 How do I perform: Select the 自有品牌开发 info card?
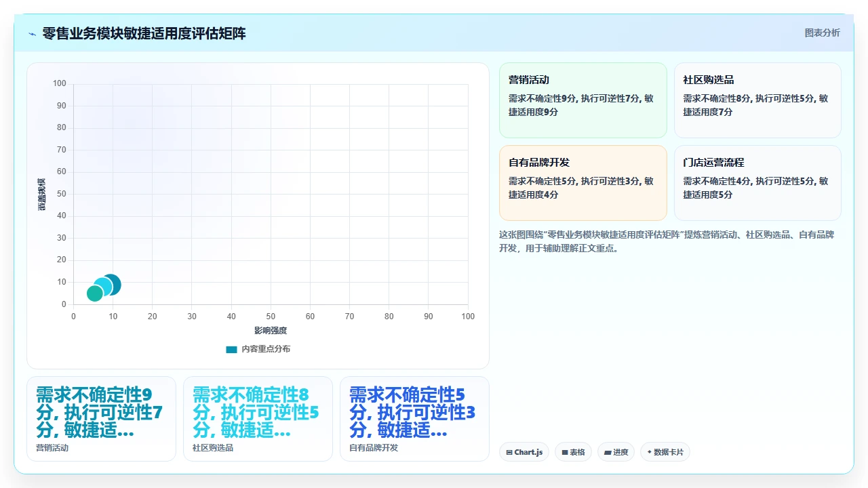click(x=583, y=183)
